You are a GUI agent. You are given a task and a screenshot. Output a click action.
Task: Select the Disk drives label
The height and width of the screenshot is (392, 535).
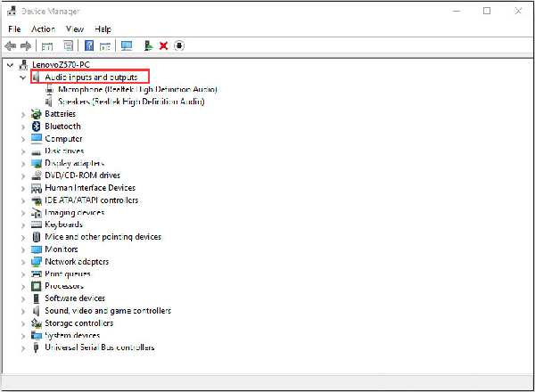click(64, 151)
